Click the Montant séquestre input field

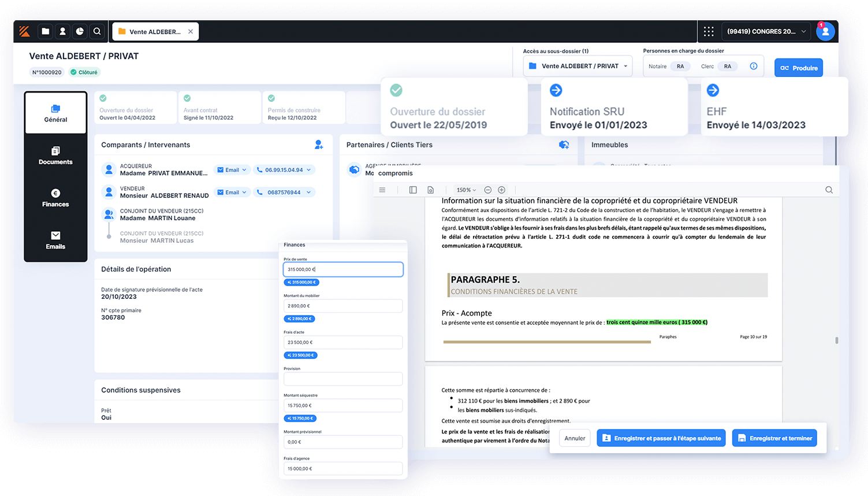[x=343, y=405]
